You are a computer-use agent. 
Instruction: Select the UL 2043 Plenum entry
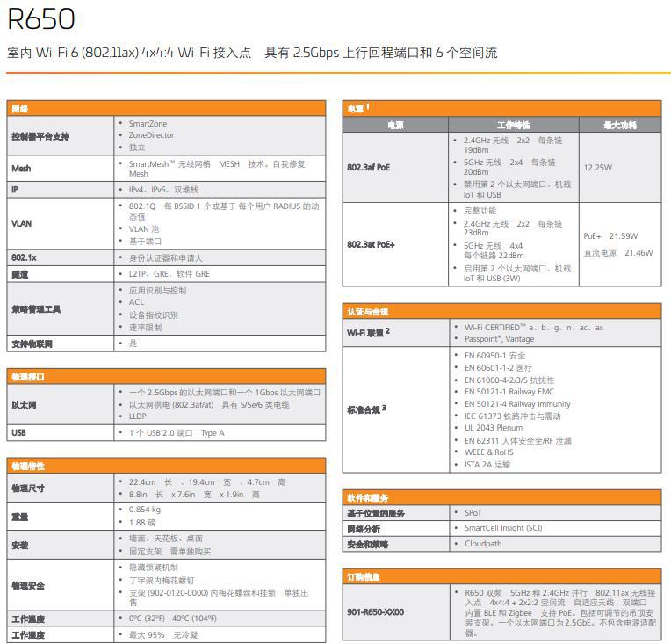(x=494, y=427)
